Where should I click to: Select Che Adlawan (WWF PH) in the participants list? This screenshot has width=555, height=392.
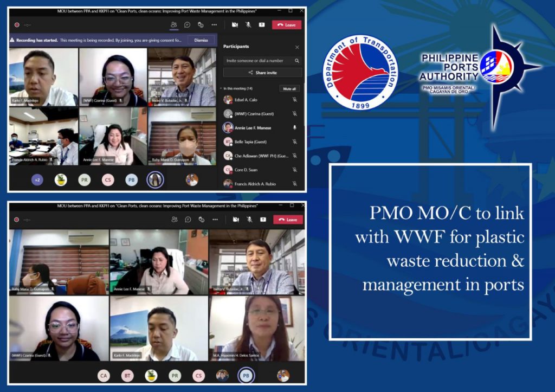262,156
